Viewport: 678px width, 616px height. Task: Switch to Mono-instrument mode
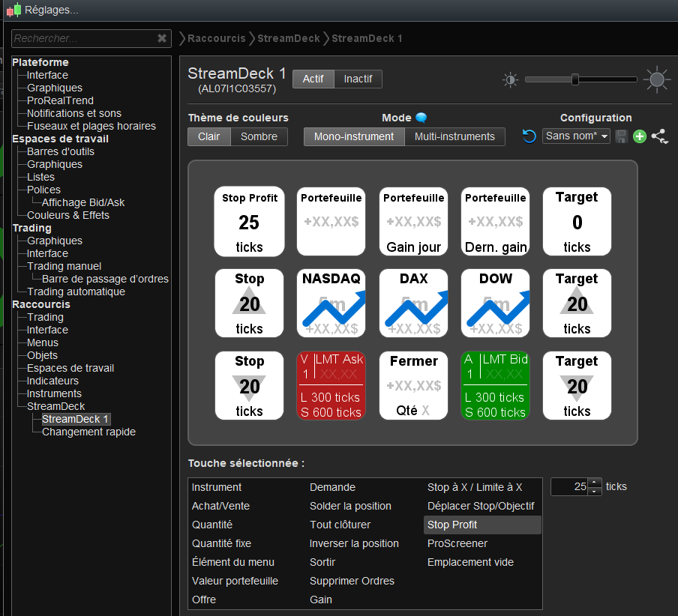pos(354,136)
